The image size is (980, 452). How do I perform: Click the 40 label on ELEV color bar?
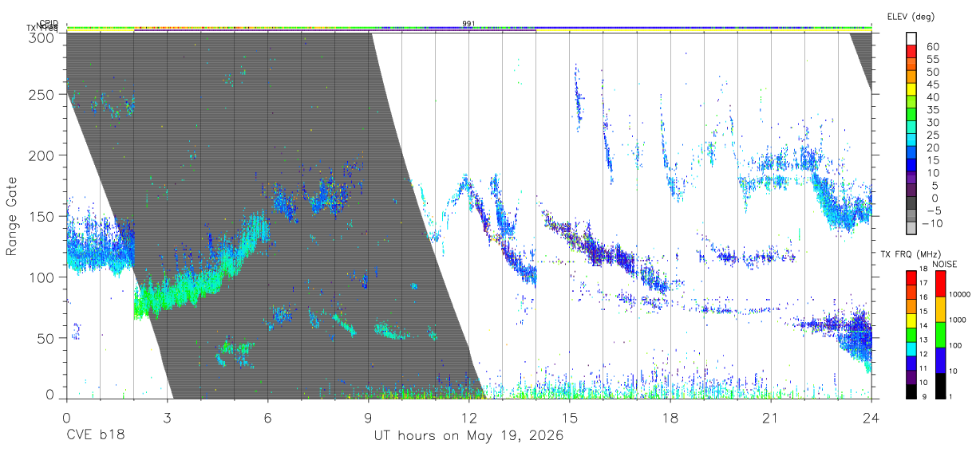pyautogui.click(x=932, y=97)
